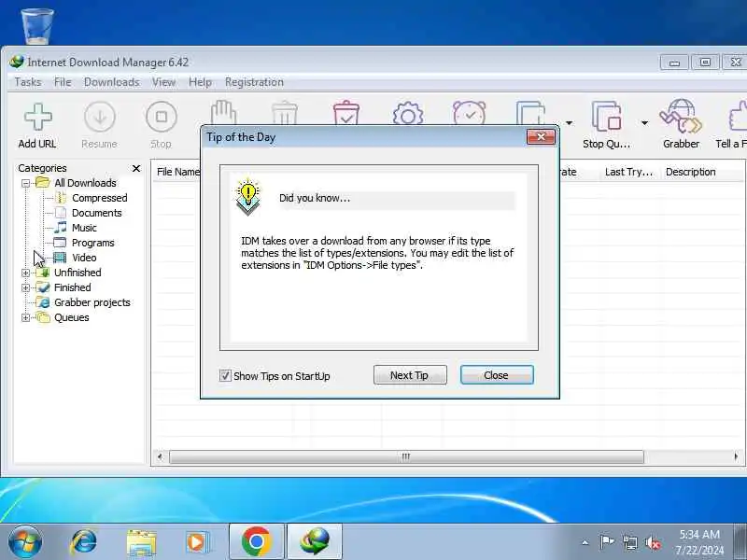Select the Compressed category
747x560 pixels.
(x=99, y=198)
